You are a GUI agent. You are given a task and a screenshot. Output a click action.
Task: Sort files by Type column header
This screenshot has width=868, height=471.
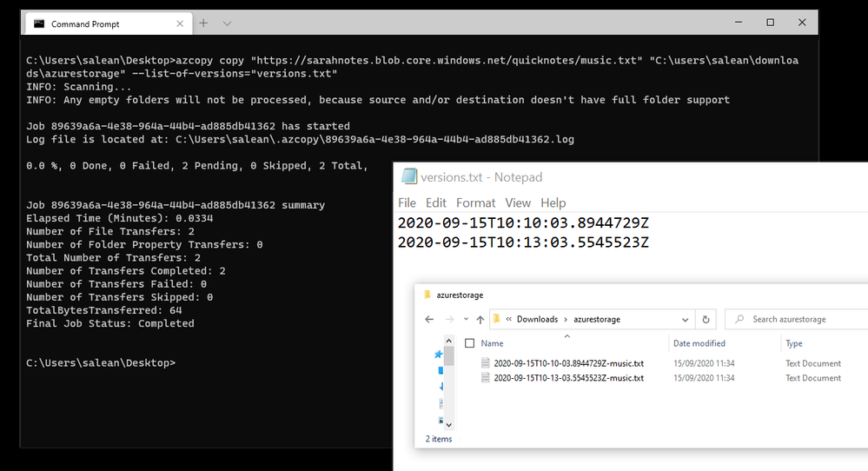794,343
